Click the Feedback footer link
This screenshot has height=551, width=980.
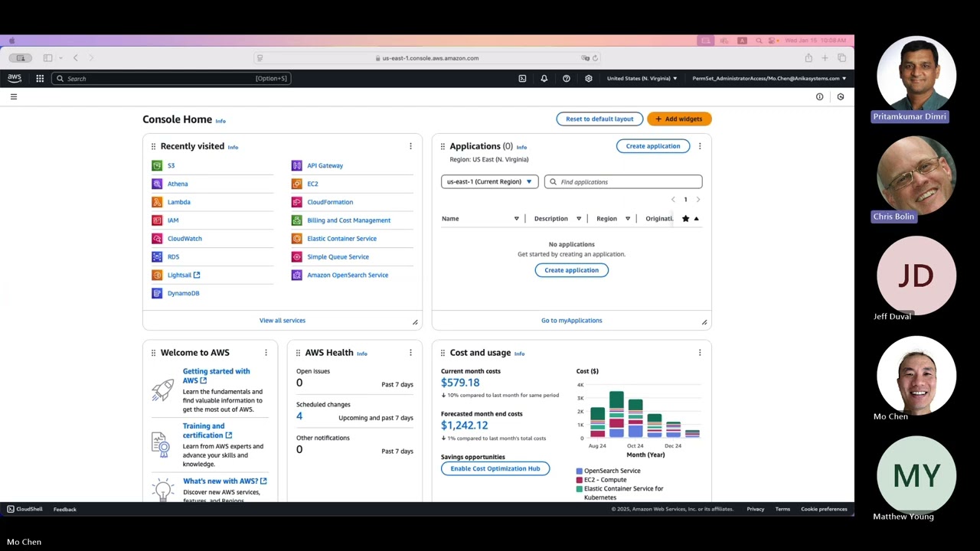coord(65,509)
